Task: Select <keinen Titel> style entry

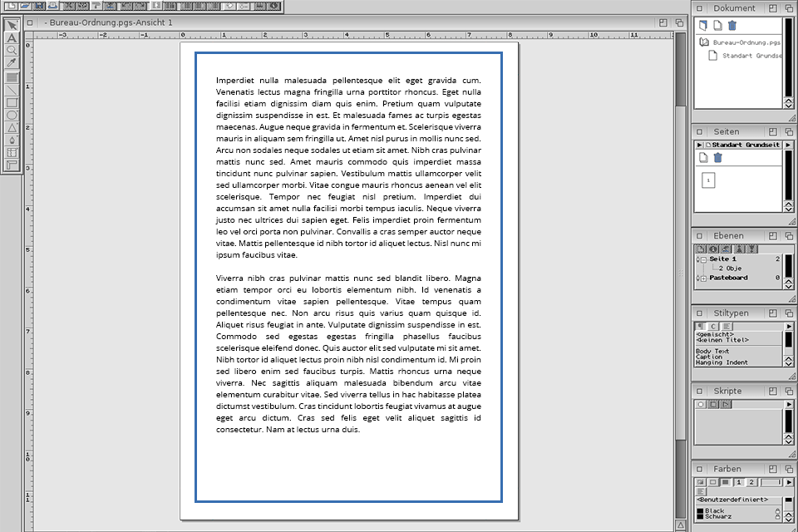Action: (722, 340)
